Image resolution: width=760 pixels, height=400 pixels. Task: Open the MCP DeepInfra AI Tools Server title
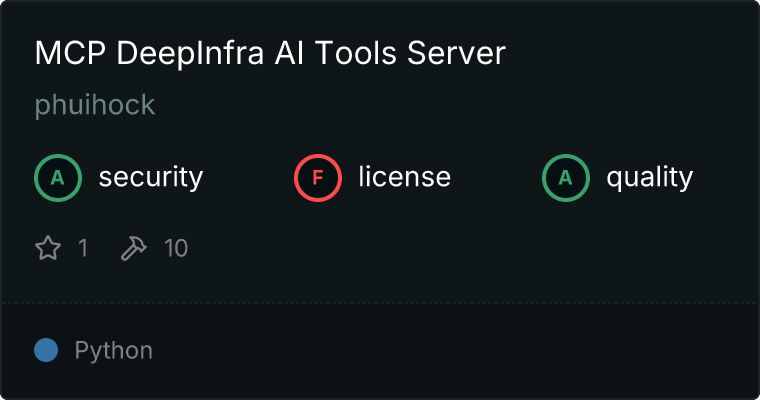coord(270,54)
